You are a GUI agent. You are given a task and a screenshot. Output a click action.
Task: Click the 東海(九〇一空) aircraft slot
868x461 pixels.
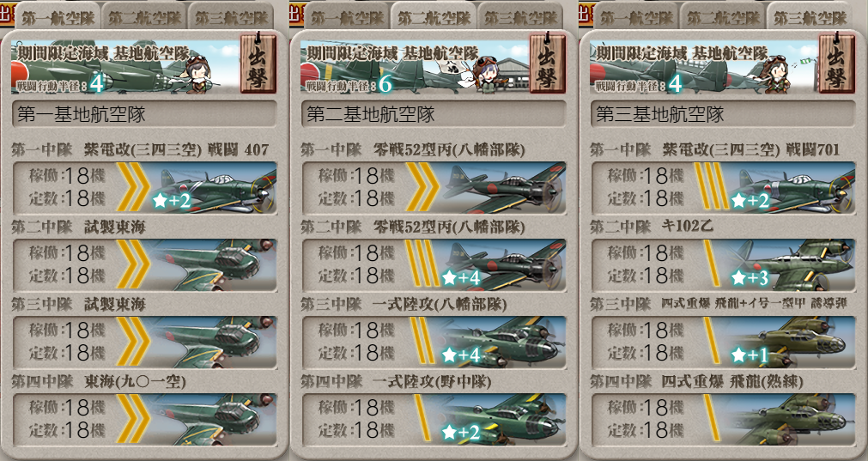coord(144,420)
